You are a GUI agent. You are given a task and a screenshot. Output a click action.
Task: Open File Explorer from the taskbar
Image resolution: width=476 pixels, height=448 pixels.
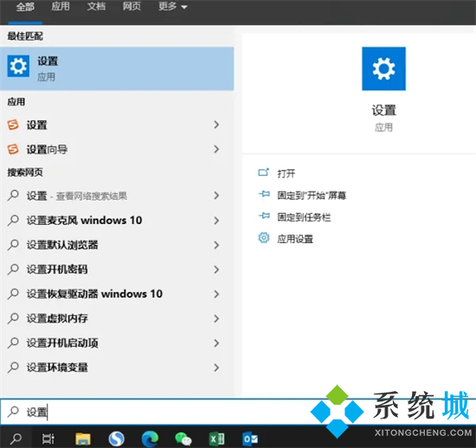83,438
